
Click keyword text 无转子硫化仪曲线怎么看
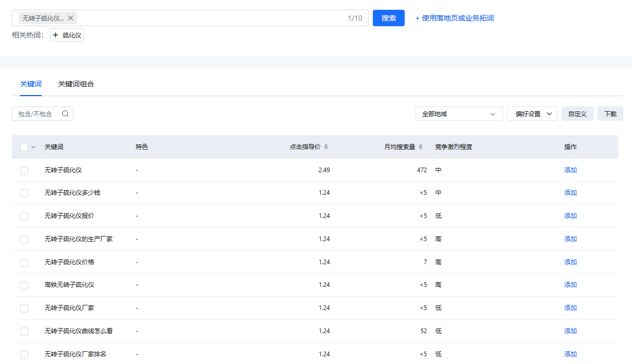tap(79, 331)
